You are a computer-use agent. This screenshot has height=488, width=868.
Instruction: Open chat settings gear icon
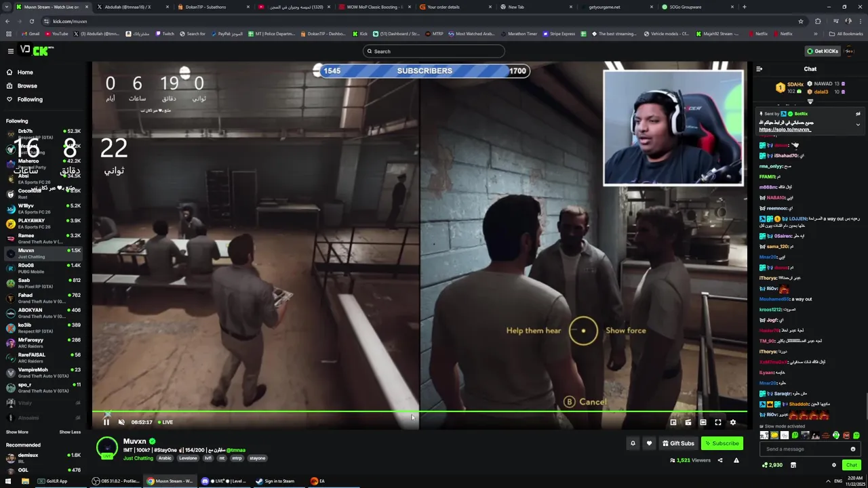click(x=834, y=465)
